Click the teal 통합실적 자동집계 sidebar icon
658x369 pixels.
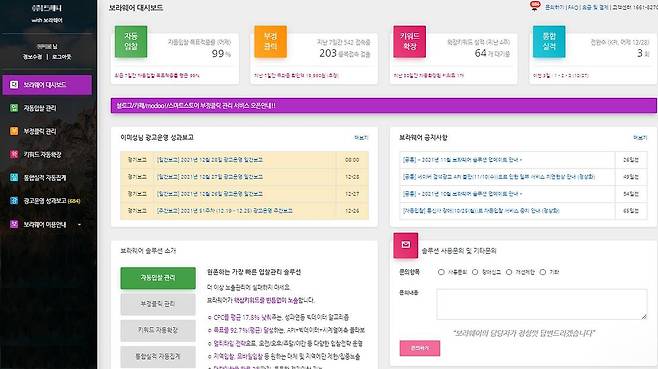click(14, 178)
